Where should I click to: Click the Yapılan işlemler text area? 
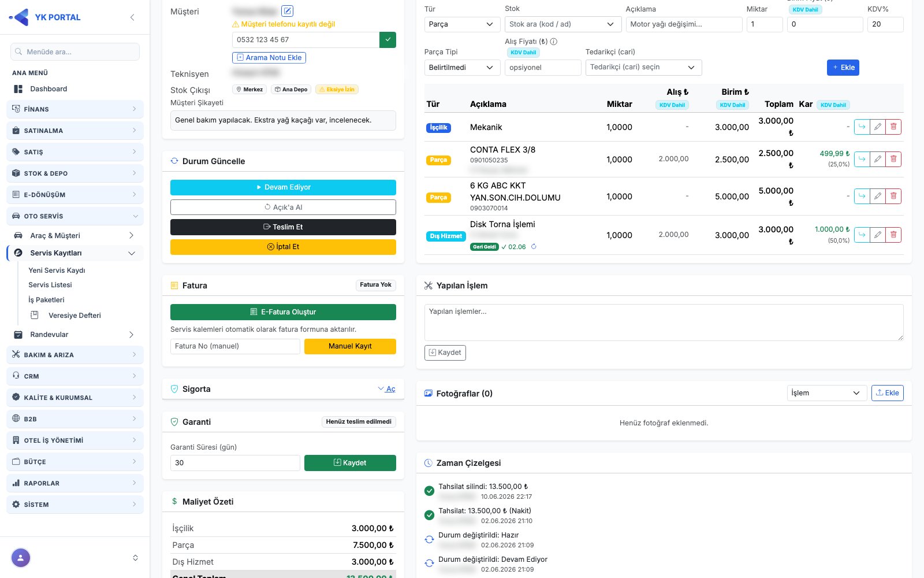tap(664, 323)
